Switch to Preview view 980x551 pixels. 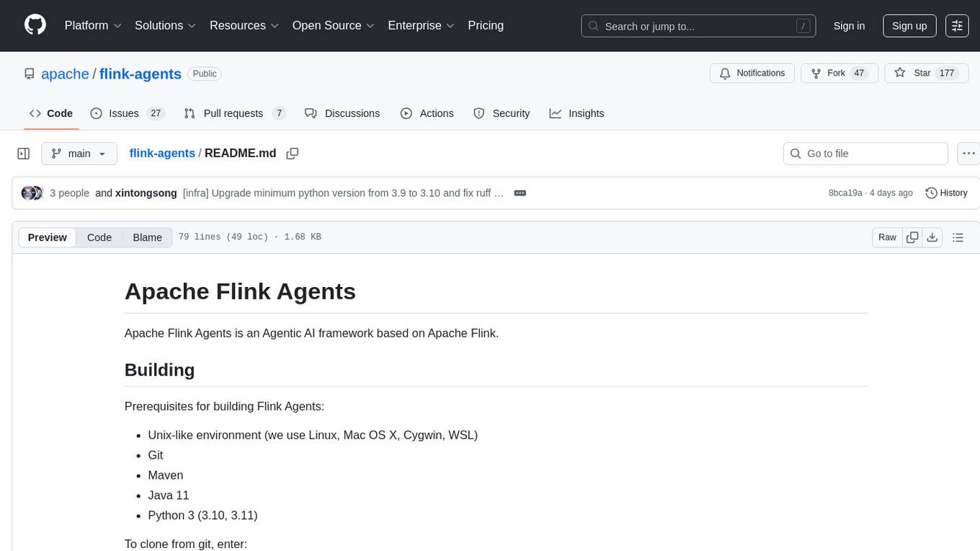click(48, 237)
